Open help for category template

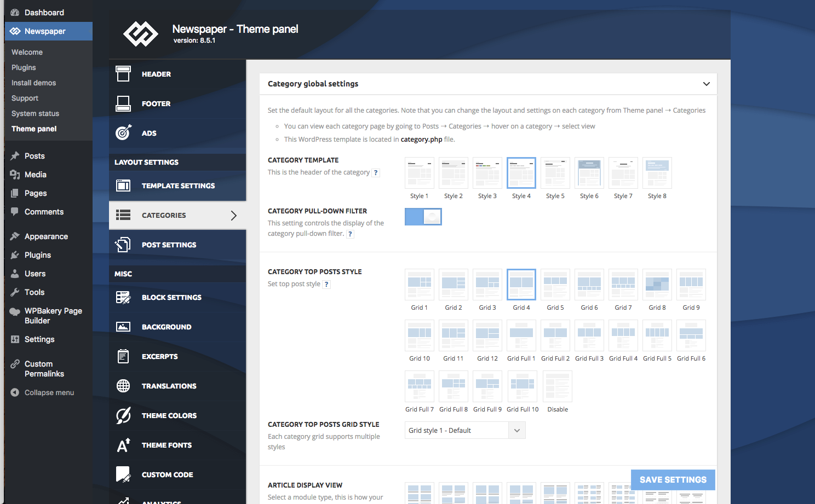376,172
